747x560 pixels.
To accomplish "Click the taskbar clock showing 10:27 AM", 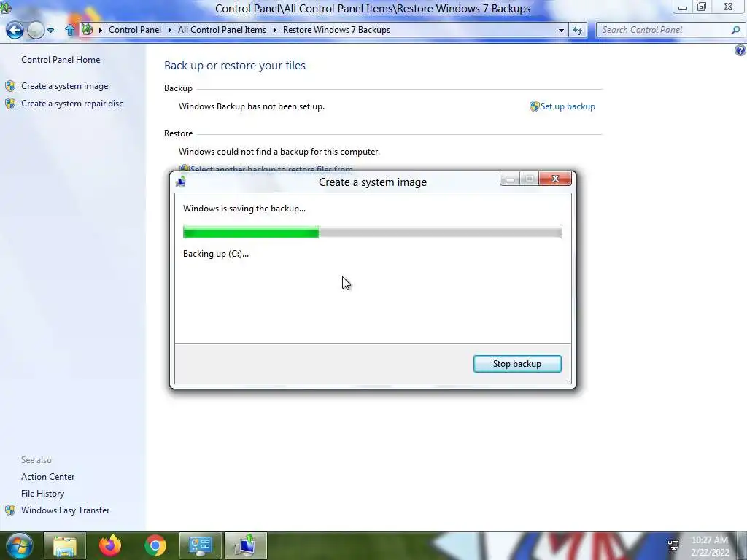I will [710, 546].
